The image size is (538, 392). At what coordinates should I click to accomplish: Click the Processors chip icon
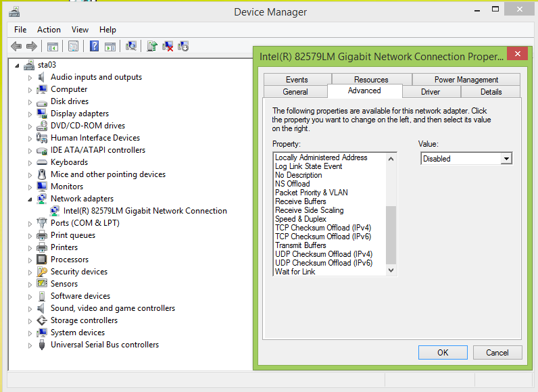click(x=42, y=260)
